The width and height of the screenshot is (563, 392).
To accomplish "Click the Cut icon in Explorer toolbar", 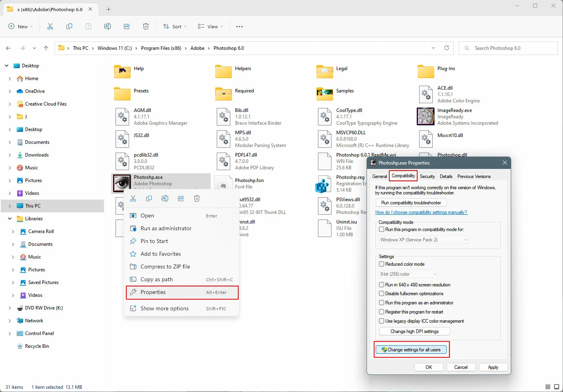I will click(50, 26).
